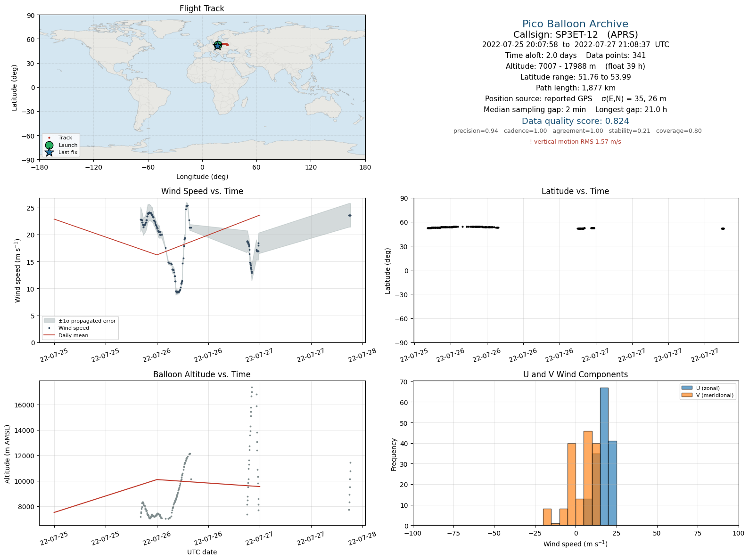Click the "V (meridional)" legend text
Screen dimensions: 749x560
(x=715, y=395)
